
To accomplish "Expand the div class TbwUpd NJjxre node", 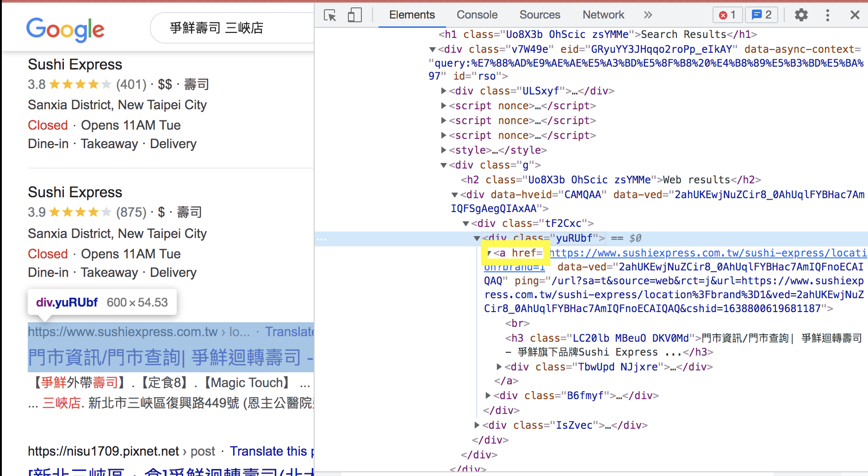I will pyautogui.click(x=499, y=367).
